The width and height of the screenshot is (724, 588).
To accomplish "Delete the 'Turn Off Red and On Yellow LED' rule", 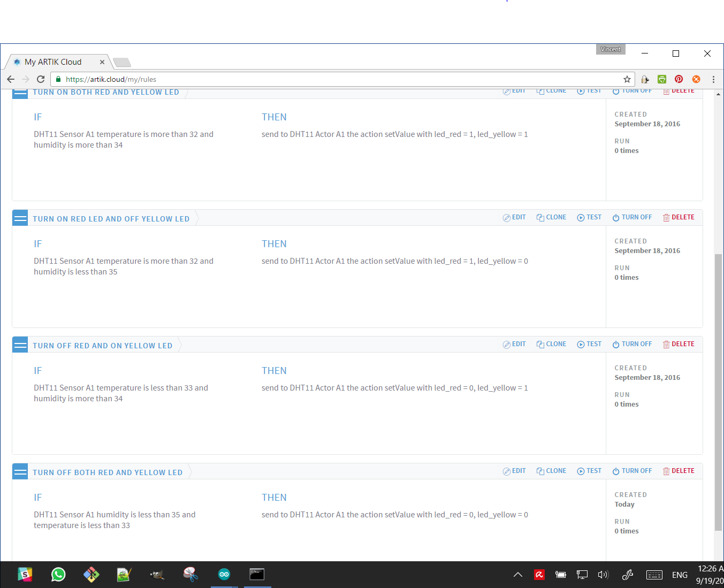I will pyautogui.click(x=679, y=344).
